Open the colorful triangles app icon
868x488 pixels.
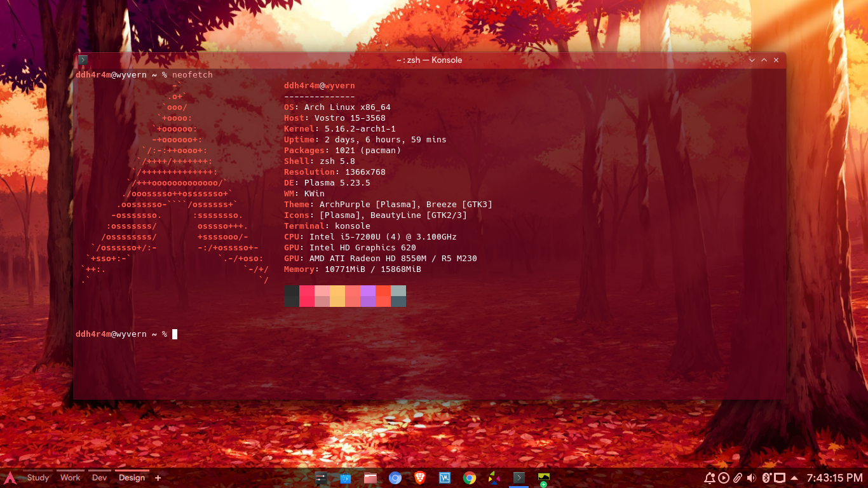pos(494,478)
